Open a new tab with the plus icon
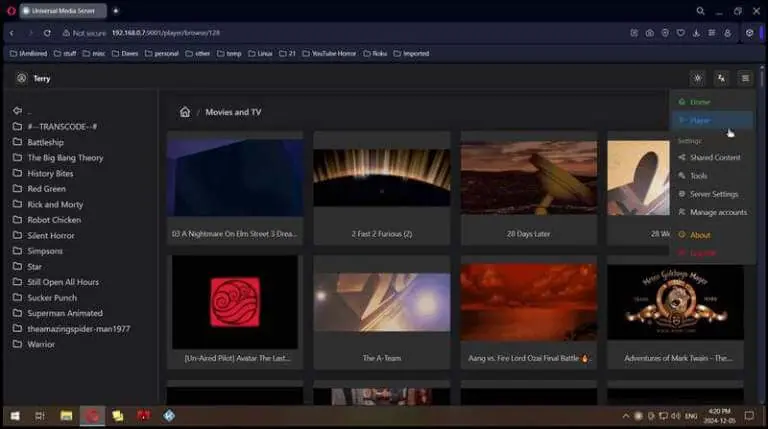This screenshot has height=429, width=768. (116, 11)
